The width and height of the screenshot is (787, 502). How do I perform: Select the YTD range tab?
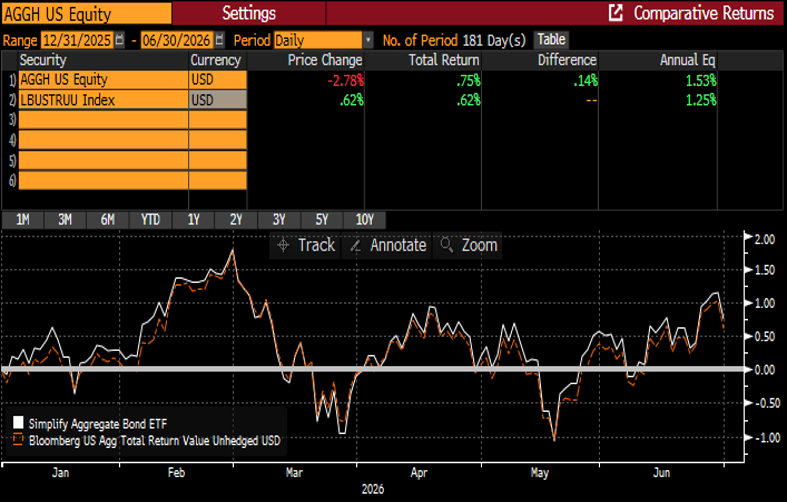click(150, 220)
